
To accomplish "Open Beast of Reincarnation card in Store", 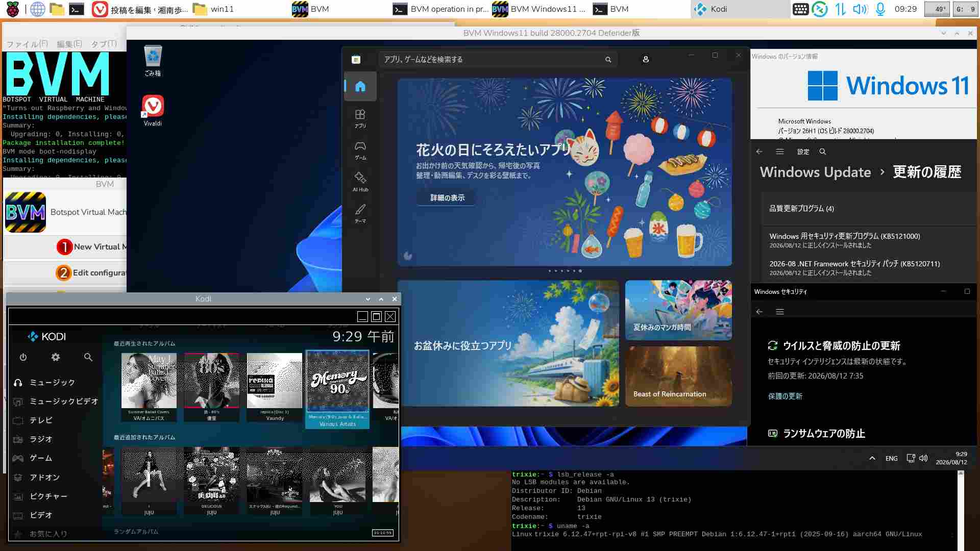I will 678,377.
